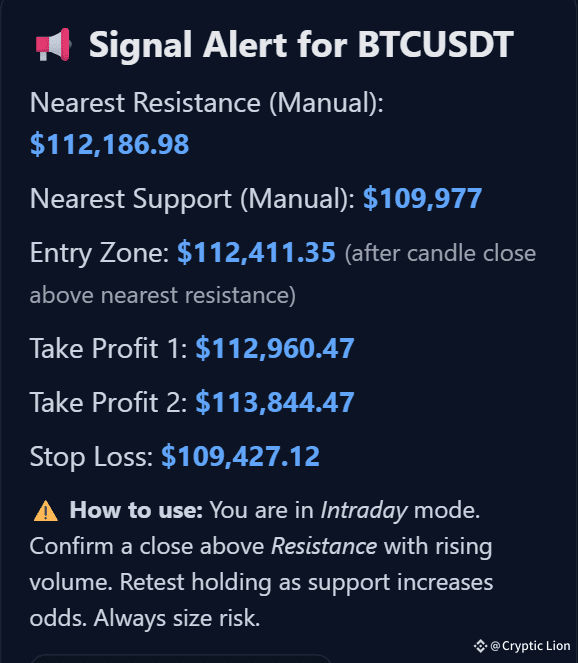The height and width of the screenshot is (663, 578).
Task: Click the megaphone emoji icon
Action: pos(53,45)
